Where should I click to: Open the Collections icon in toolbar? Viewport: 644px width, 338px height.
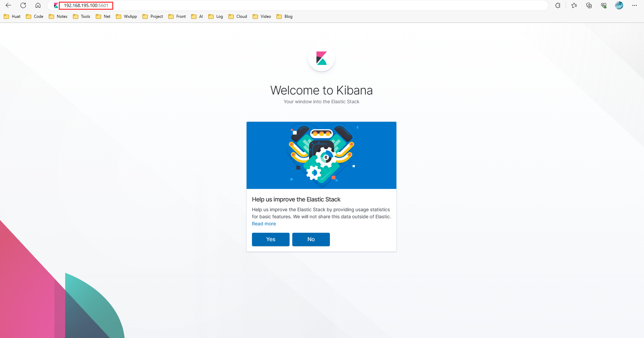tap(589, 5)
